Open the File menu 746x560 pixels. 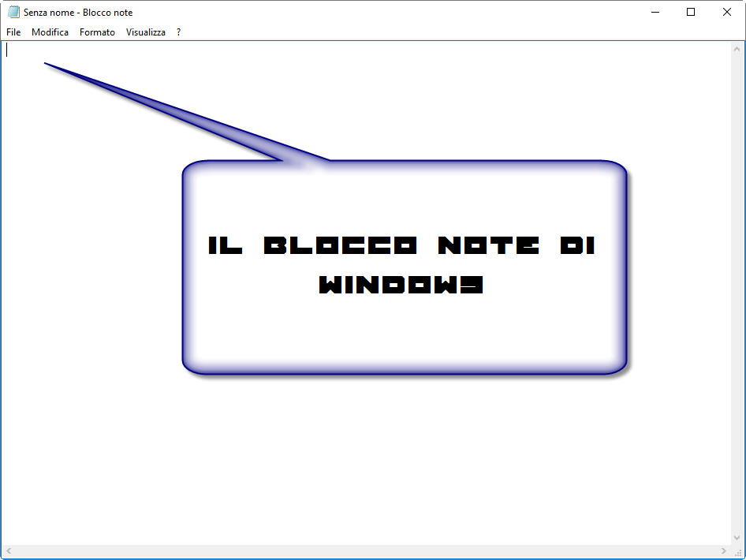(13, 32)
